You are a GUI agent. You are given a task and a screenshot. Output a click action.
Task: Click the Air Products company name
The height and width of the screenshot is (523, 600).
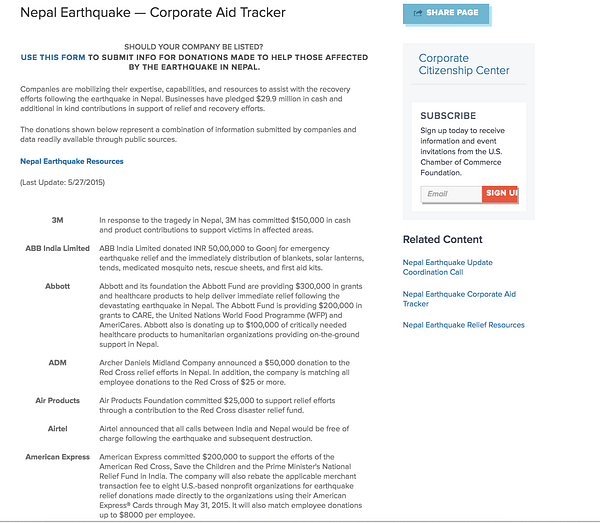tap(57, 401)
